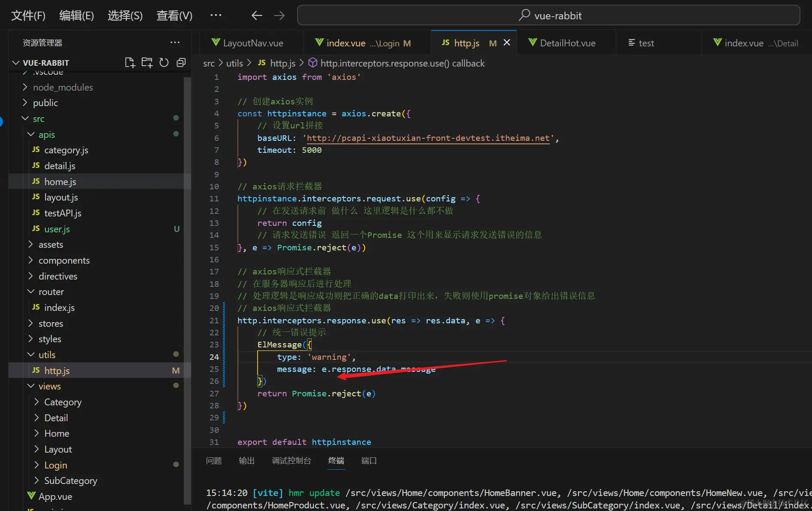The image size is (812, 511).
Task: Switch to LayoutNav.vue editor tab
Action: pos(252,43)
